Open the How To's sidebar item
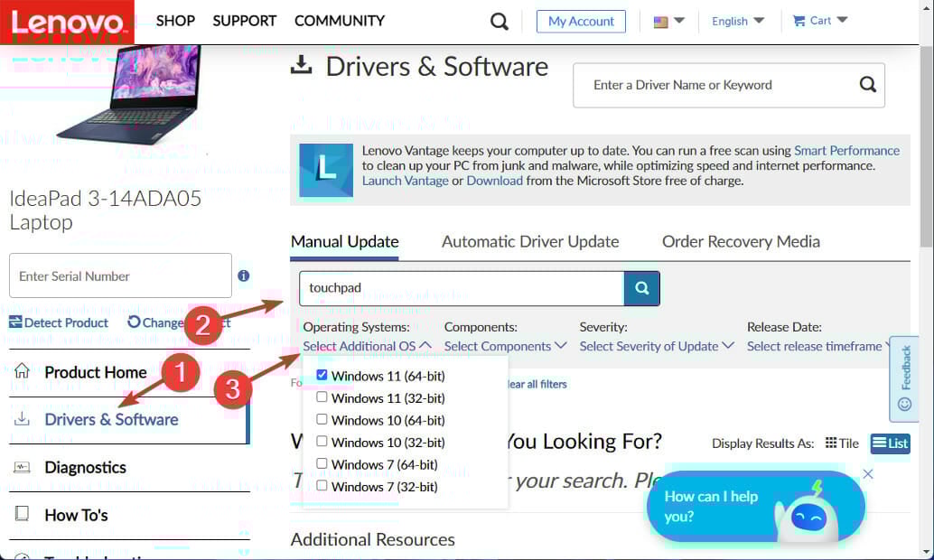Image resolution: width=934 pixels, height=560 pixels. pos(129,516)
